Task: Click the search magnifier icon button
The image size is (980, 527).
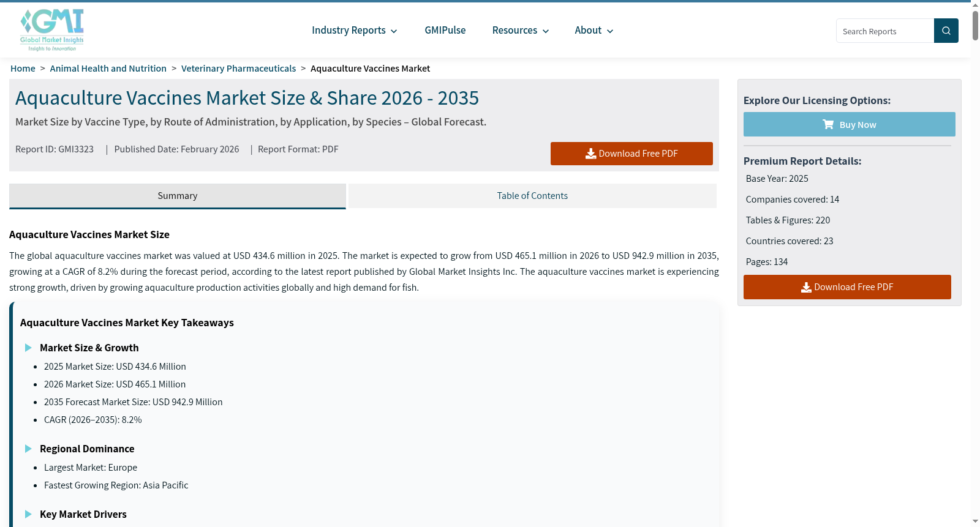Action: [x=946, y=31]
